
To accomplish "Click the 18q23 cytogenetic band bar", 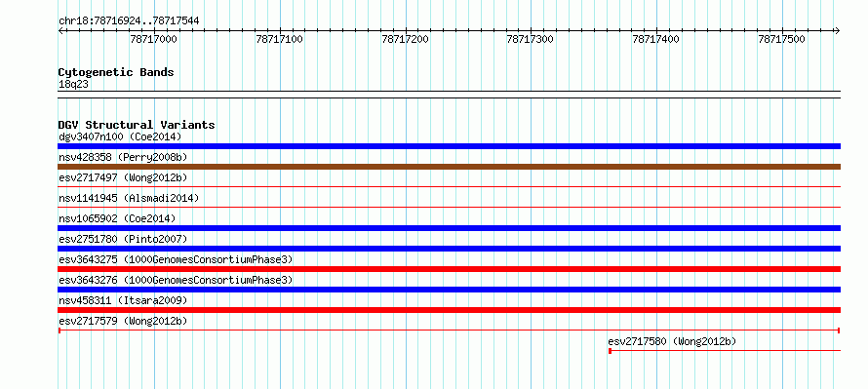I will [x=449, y=95].
